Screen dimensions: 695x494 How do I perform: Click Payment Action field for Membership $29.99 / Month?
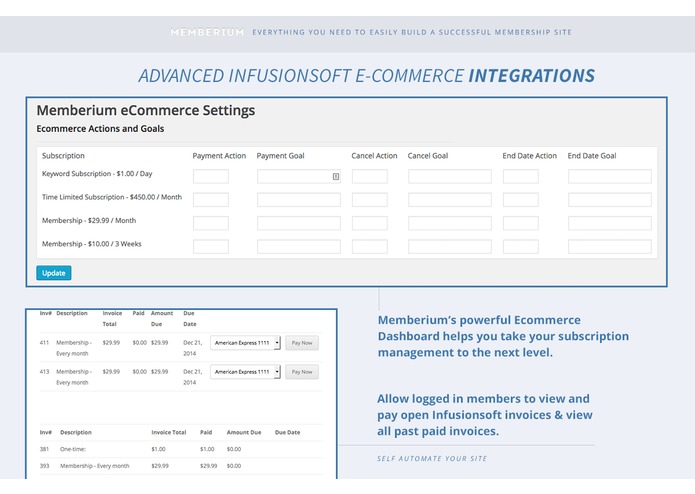211,223
